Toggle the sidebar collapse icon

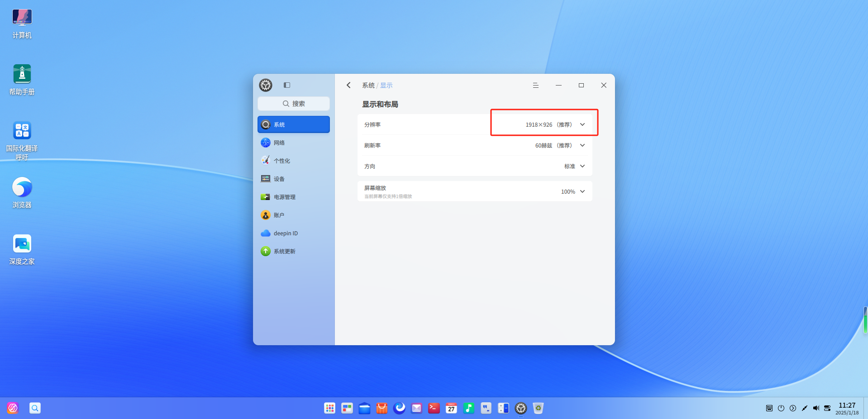click(x=287, y=85)
